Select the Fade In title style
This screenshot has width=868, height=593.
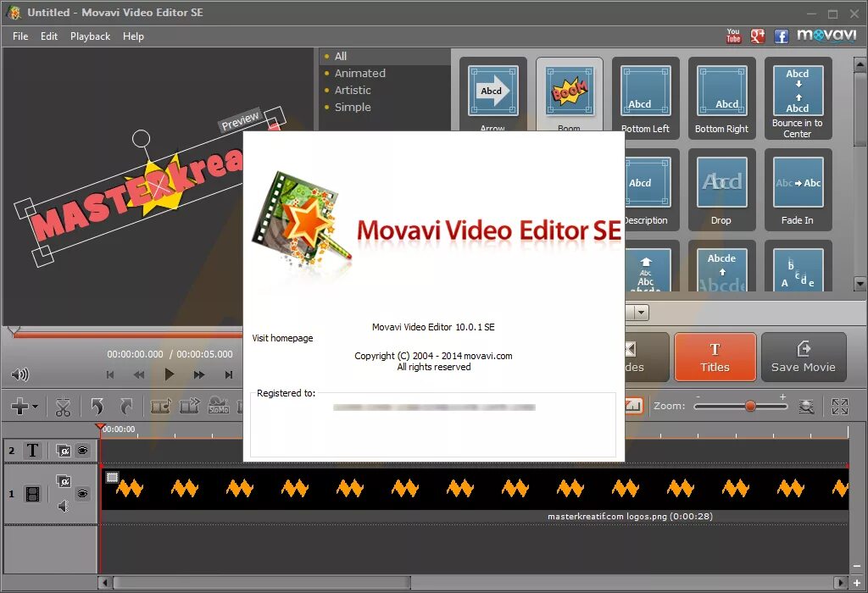(798, 190)
